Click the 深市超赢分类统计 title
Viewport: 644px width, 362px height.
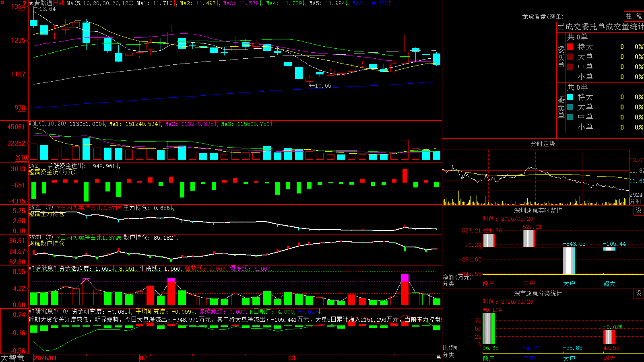coord(538,294)
